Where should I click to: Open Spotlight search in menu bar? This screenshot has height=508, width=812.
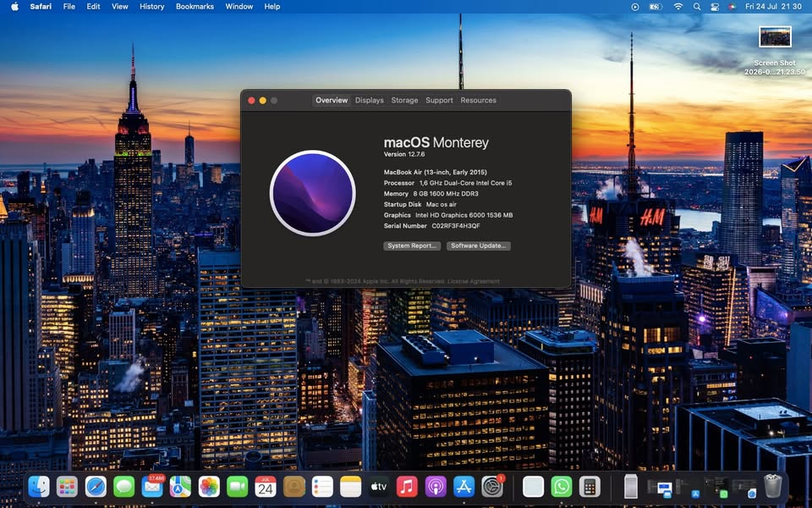pyautogui.click(x=697, y=7)
